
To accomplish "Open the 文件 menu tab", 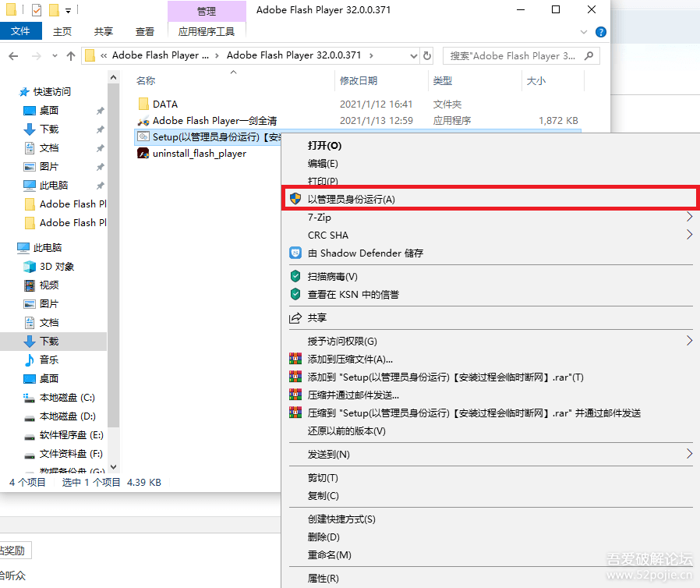I will [x=21, y=31].
